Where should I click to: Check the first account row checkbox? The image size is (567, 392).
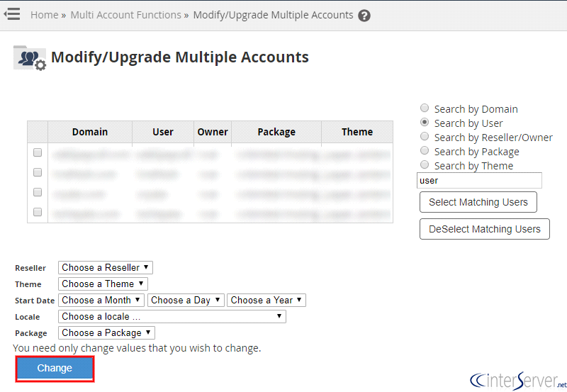click(x=38, y=152)
